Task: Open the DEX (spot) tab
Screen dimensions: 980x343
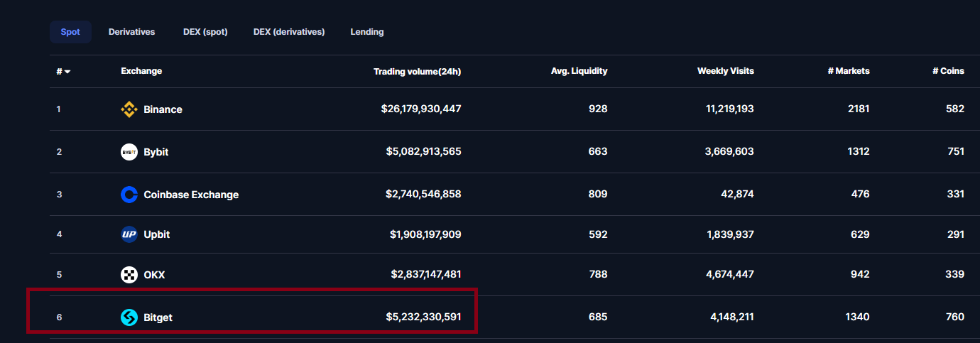Action: 205,32
